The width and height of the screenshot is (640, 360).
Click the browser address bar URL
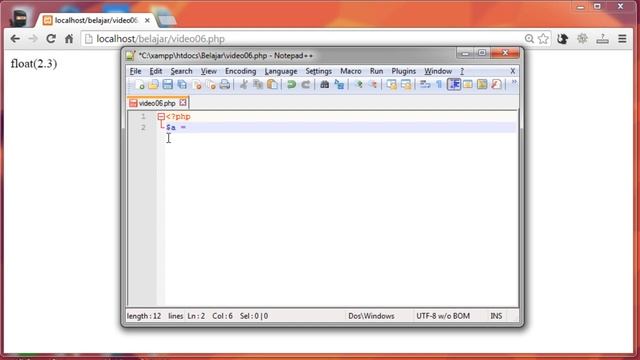click(160, 39)
